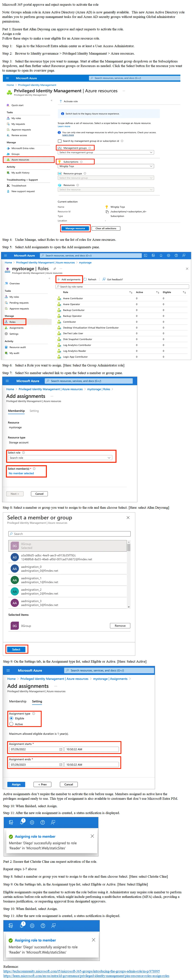Viewport: 192px width, 980px height.
Task: Click the Add assignments button
Action: [69, 280]
